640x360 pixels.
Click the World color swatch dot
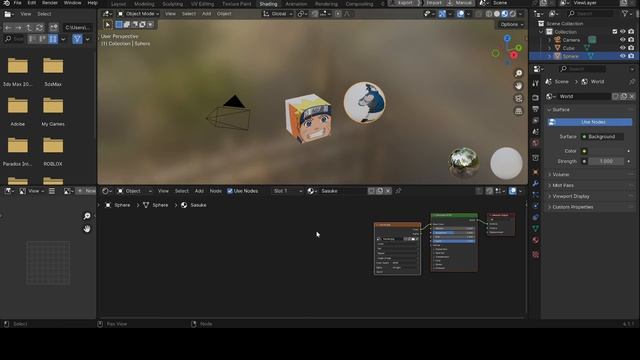(x=584, y=151)
